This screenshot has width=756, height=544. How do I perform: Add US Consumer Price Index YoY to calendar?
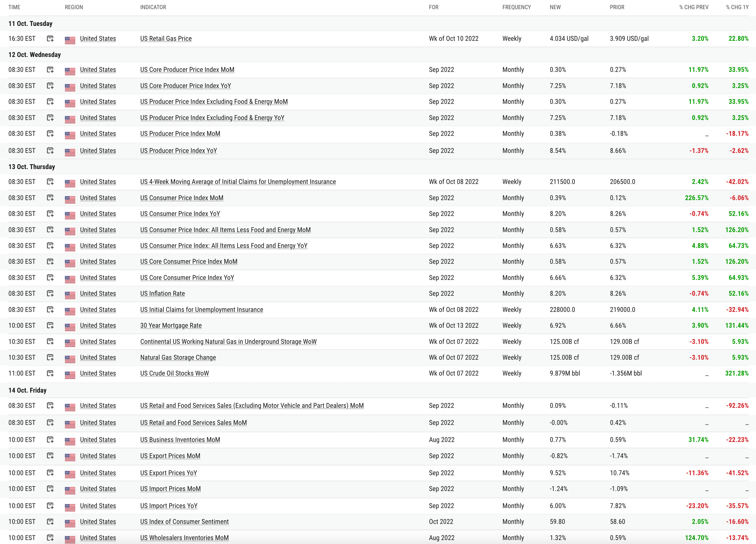click(50, 214)
